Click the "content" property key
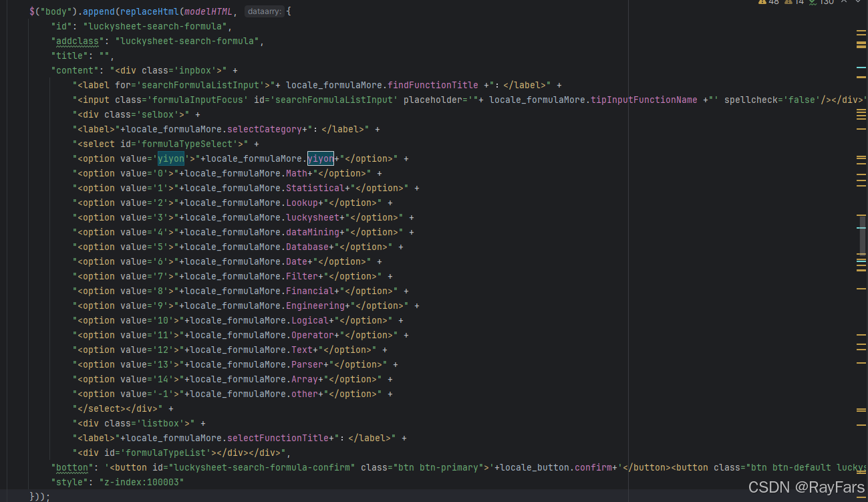The width and height of the screenshot is (868, 502). tap(76, 70)
